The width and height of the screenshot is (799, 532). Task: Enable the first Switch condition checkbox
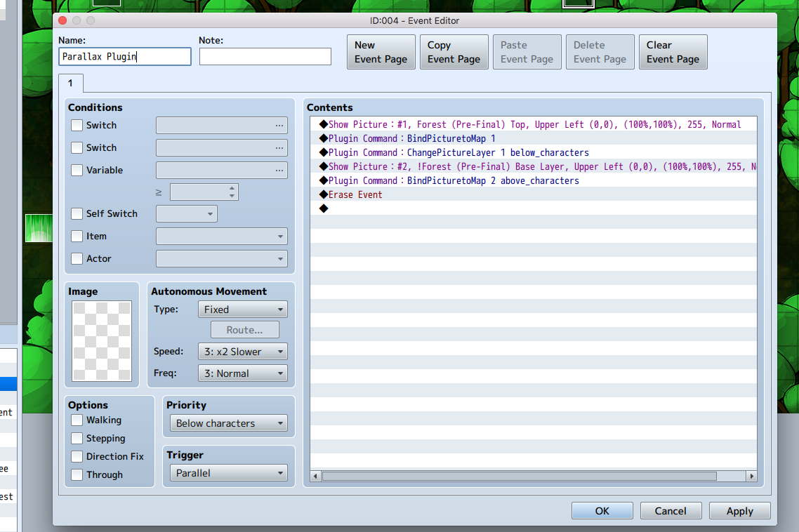77,126
